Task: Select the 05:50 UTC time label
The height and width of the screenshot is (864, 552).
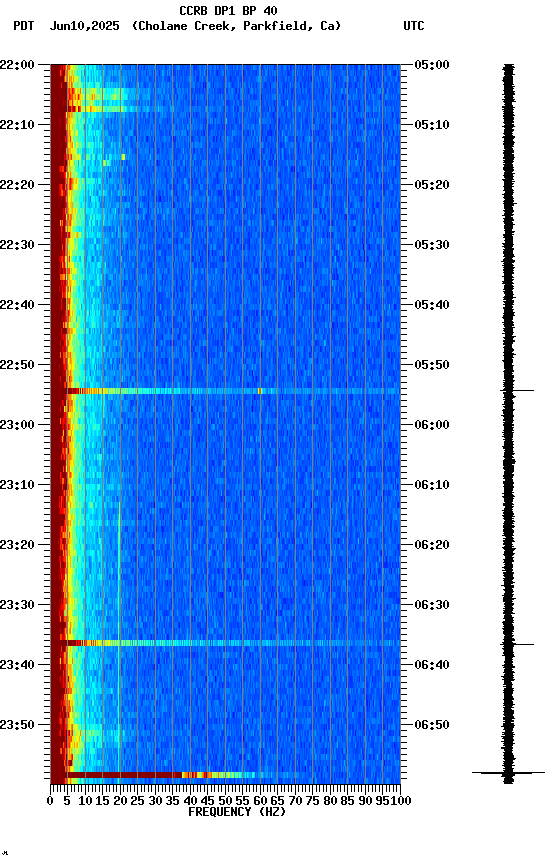Action: (x=432, y=365)
